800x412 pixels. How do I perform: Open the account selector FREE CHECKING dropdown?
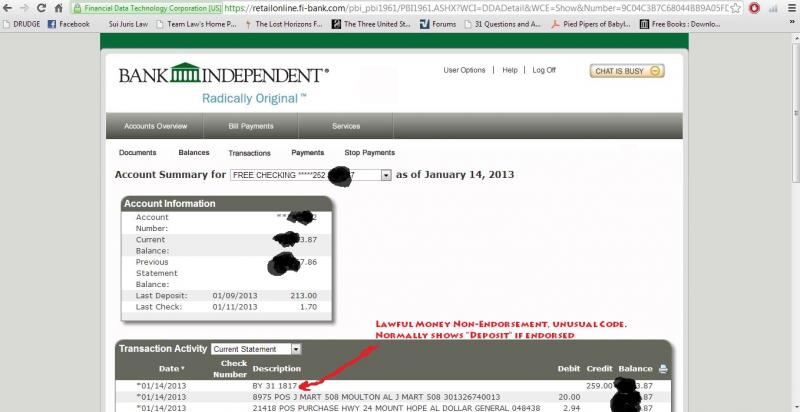coord(309,175)
